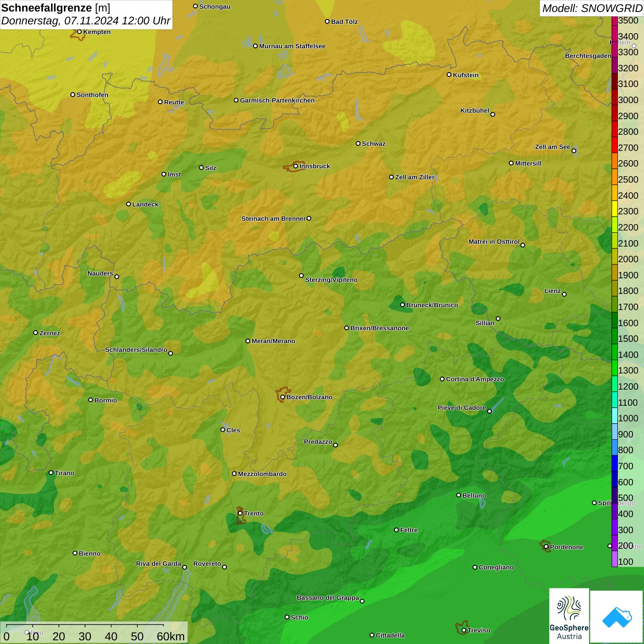The height and width of the screenshot is (644, 644).
Task: Click the Cles city marker dot
Action: pyautogui.click(x=223, y=430)
